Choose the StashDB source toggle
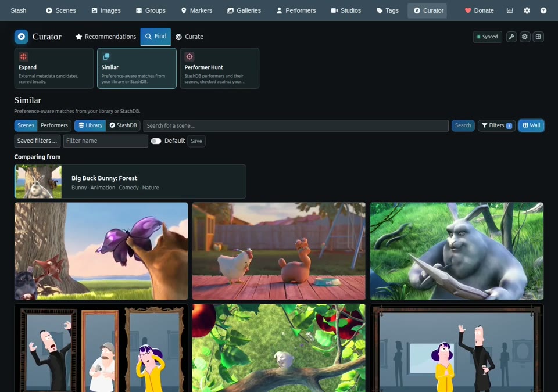 click(123, 125)
